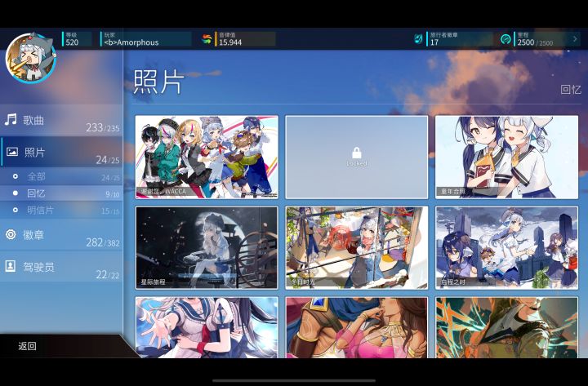Open the bottom-row orange abstract photo

(x=506, y=327)
